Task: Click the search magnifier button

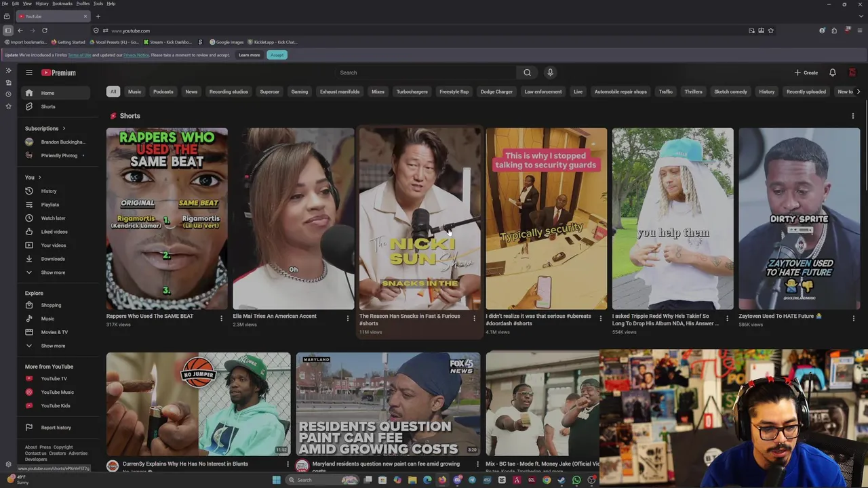Action: [x=527, y=73]
